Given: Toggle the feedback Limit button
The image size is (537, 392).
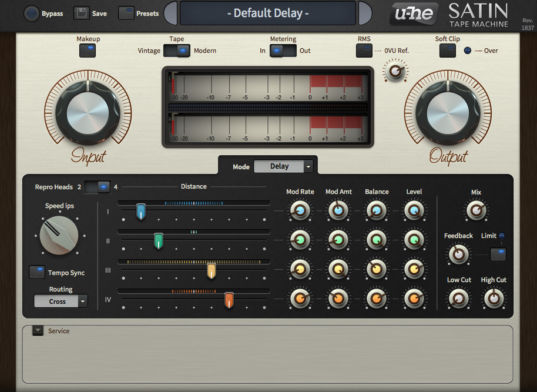Looking at the screenshot, I should click(x=498, y=254).
